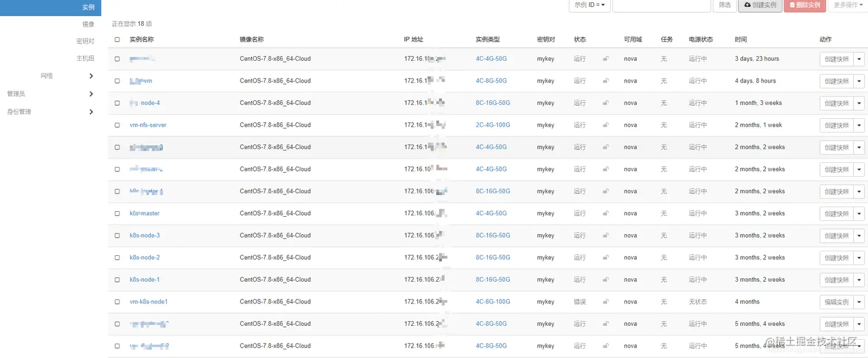Sort by the 电源状态 column header
The width and height of the screenshot is (868, 358).
coord(701,40)
